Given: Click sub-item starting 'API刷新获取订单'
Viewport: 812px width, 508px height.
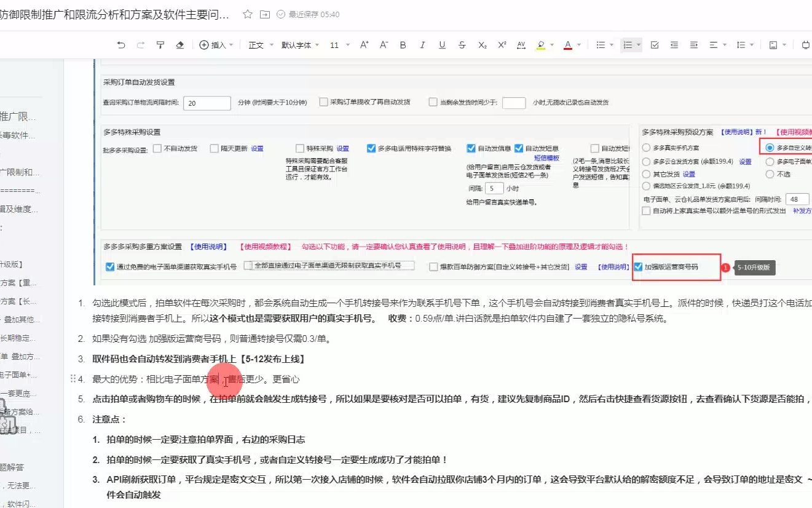Looking at the screenshot, I should [x=459, y=486].
